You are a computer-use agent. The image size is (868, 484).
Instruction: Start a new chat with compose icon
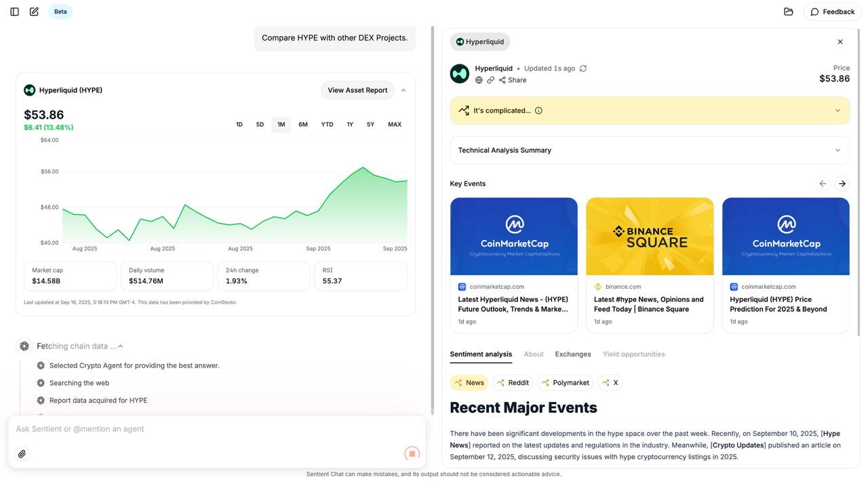tap(34, 12)
